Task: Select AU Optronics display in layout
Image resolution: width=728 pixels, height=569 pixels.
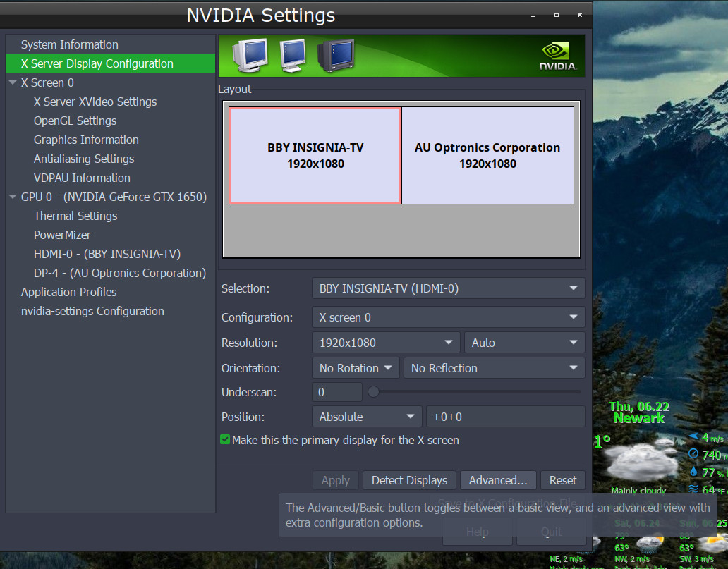Action: [x=487, y=156]
